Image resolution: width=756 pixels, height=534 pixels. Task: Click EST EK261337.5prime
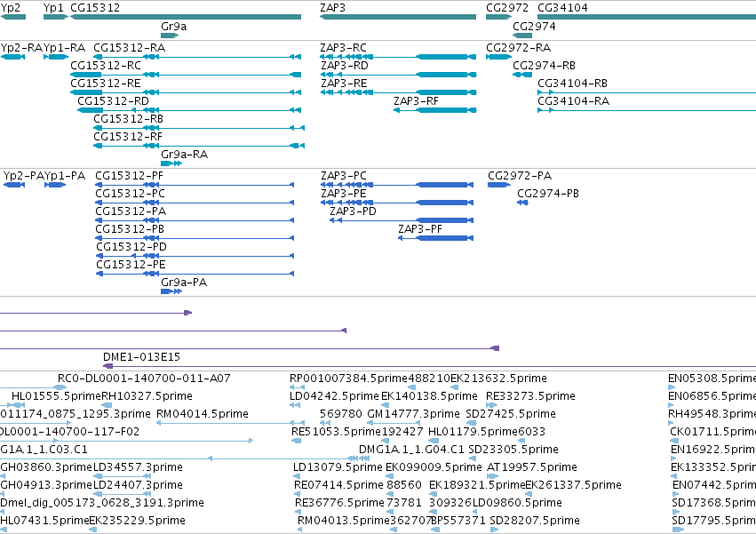pos(529,494)
